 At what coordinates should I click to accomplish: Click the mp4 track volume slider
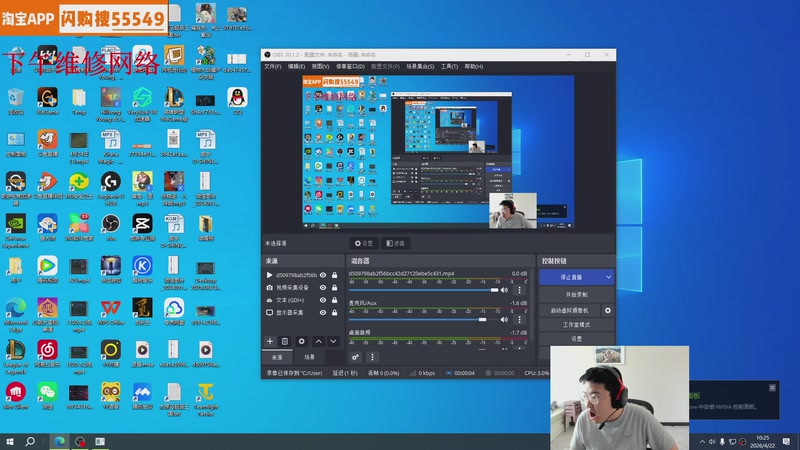(x=423, y=290)
